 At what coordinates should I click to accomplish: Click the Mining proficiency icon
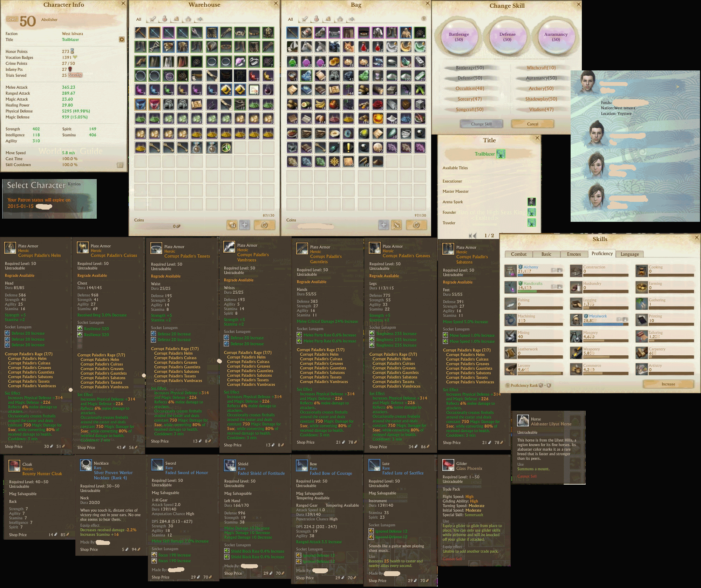click(x=511, y=336)
